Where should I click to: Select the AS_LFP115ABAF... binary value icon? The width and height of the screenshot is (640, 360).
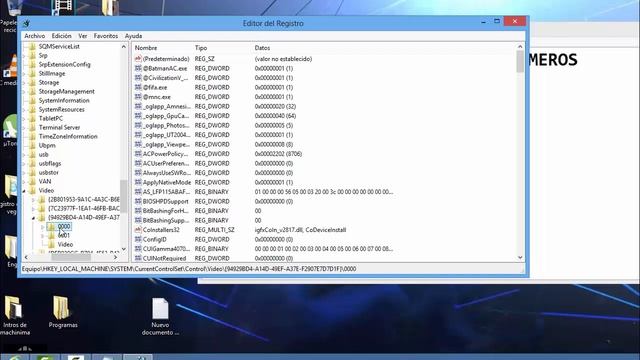pyautogui.click(x=138, y=192)
